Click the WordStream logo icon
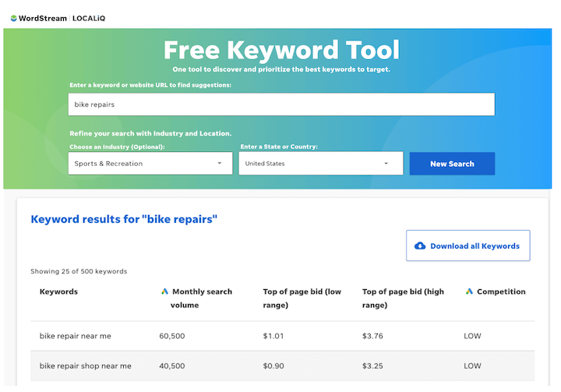This screenshot has width=561, height=392. (13, 18)
